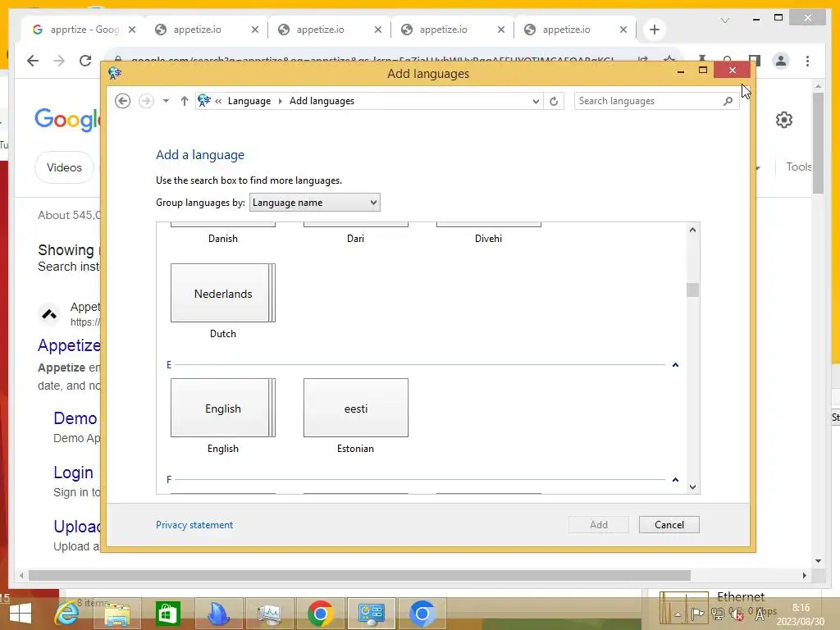Refresh the Add languages view
Viewport: 840px width, 630px height.
[x=554, y=101]
